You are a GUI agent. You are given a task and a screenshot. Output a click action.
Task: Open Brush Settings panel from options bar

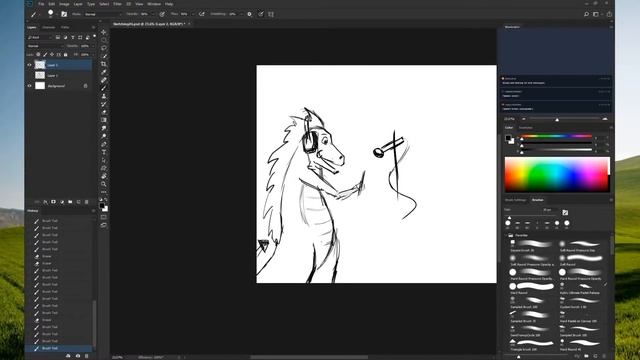tap(64, 14)
